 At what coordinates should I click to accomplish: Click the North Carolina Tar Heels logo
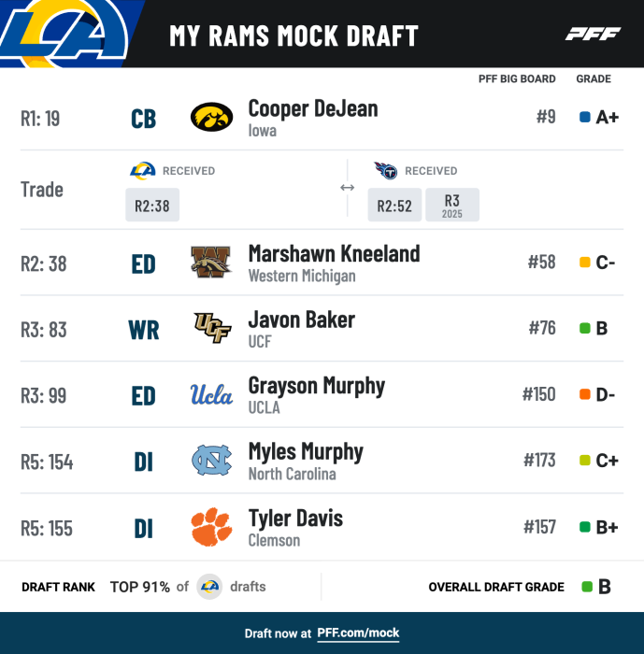click(211, 461)
